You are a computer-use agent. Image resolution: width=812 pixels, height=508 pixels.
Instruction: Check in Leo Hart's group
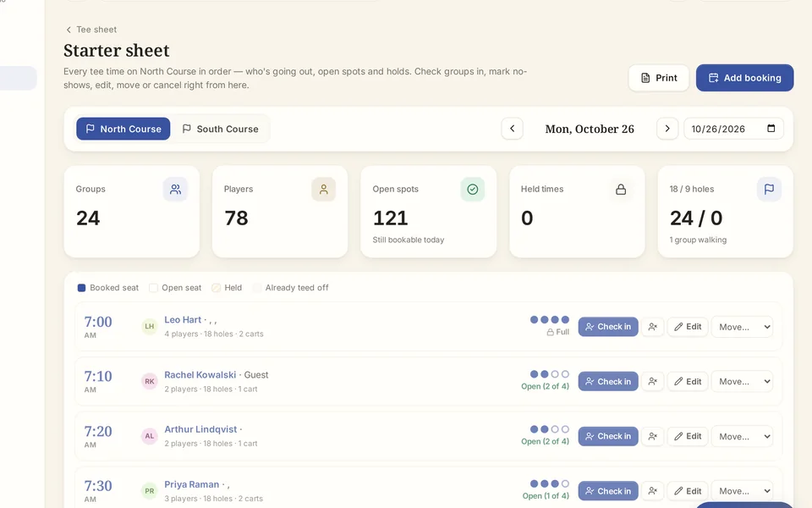click(x=608, y=327)
